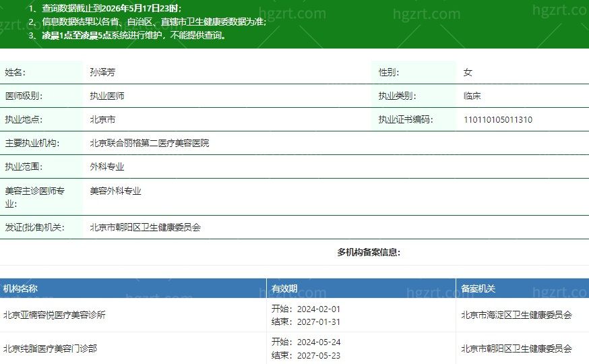
Task: Select certificate number 110110105011310
Action: [498, 120]
